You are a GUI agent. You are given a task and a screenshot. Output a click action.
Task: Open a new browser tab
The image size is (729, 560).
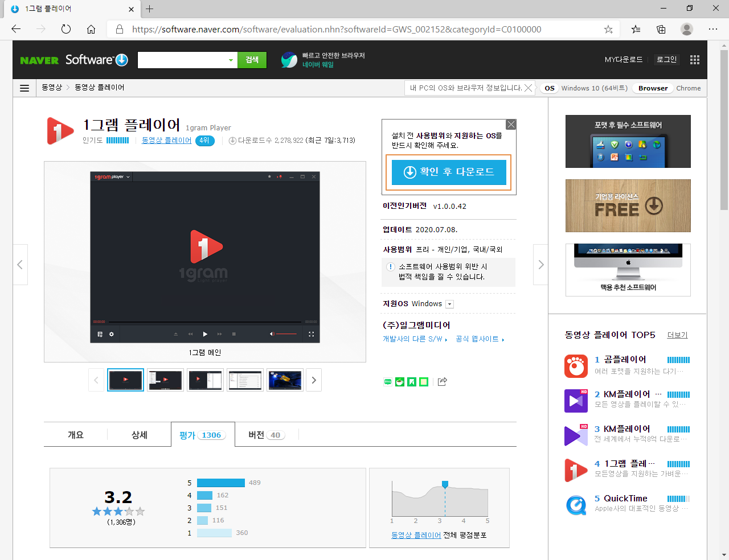point(149,9)
